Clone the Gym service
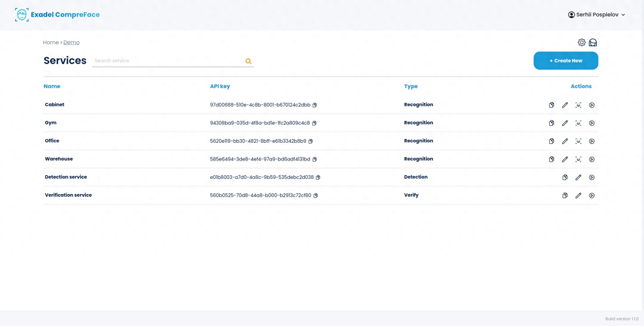This screenshot has height=326, width=644. [551, 123]
